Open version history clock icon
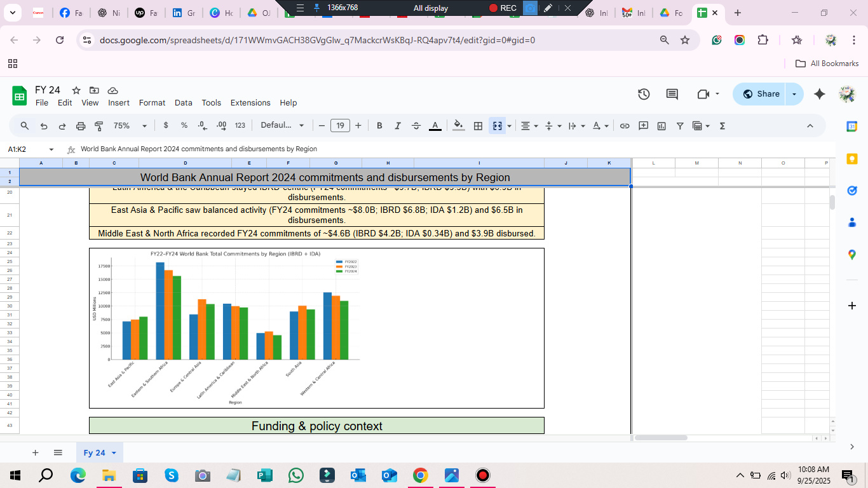The image size is (868, 488). [x=644, y=94]
